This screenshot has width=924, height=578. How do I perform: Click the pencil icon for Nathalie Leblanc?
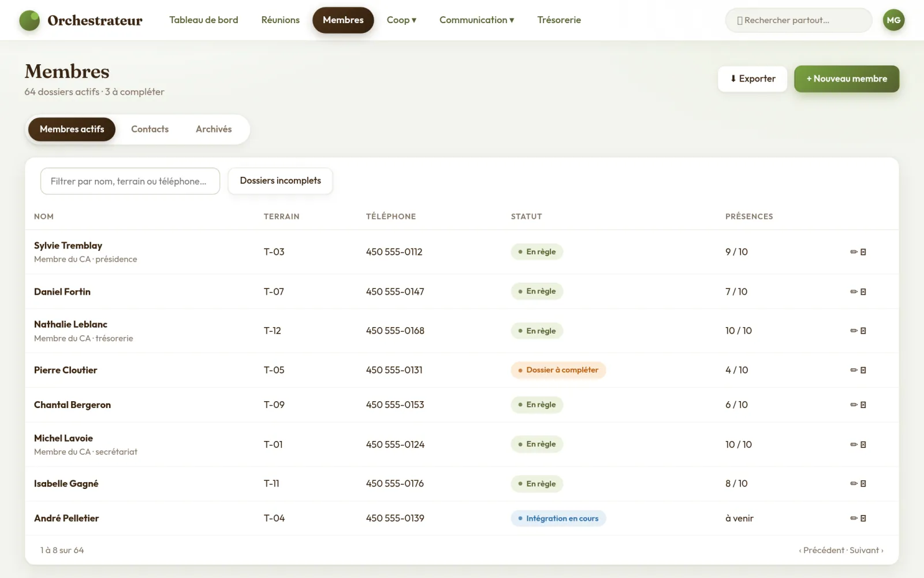tap(854, 331)
